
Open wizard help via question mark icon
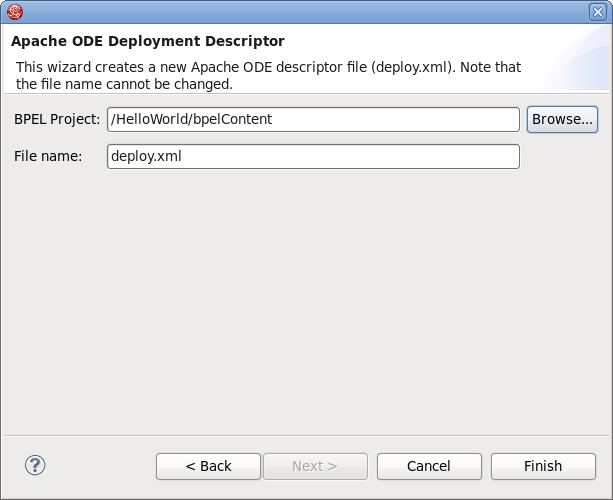point(35,465)
